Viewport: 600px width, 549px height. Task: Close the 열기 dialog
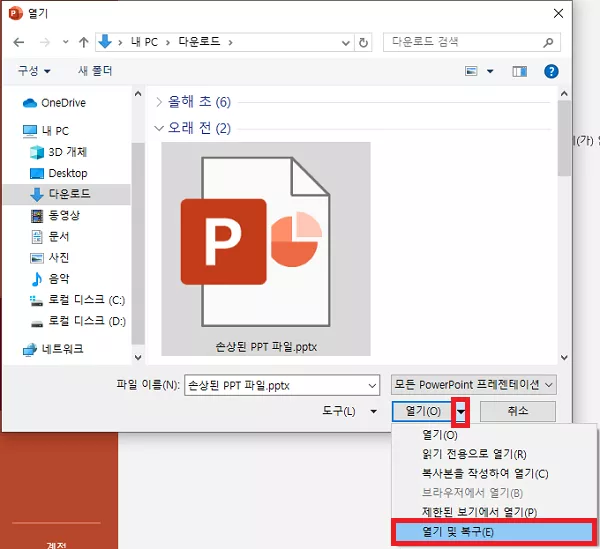558,13
